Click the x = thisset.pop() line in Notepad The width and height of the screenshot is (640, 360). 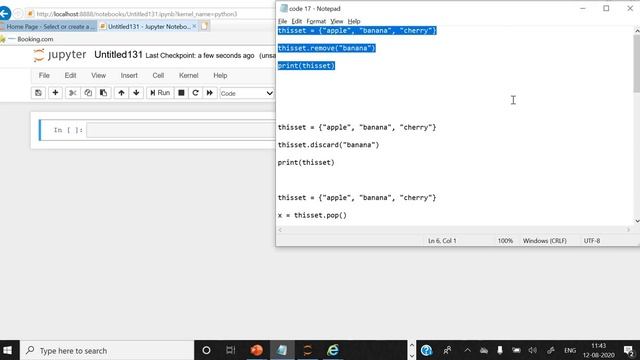[x=312, y=215]
